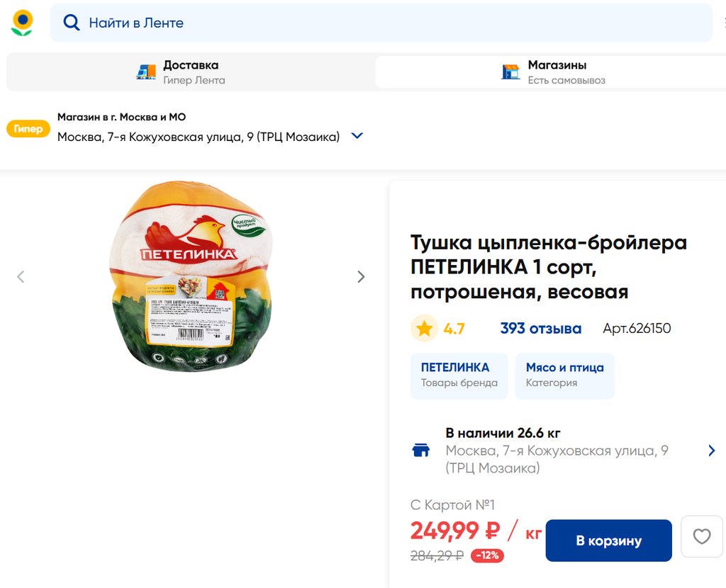Image resolution: width=726 pixels, height=588 pixels.
Task: Click the search magnifier icon
Action: click(x=72, y=23)
